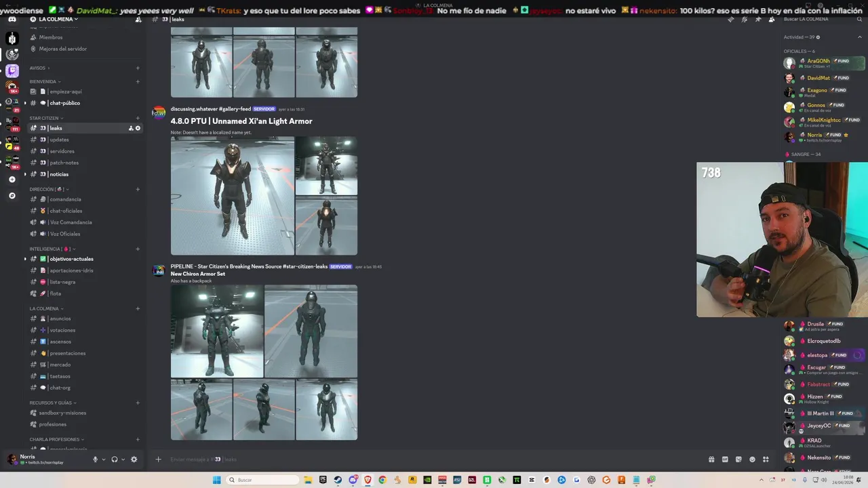Add a channel to the AVISOS category
Viewport: 868px width, 488px height.
click(138, 68)
